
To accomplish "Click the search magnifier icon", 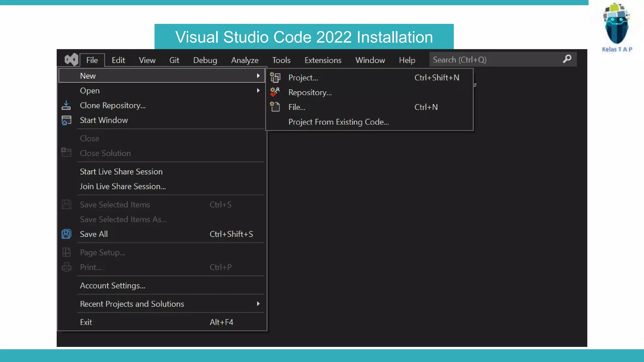I will point(567,59).
